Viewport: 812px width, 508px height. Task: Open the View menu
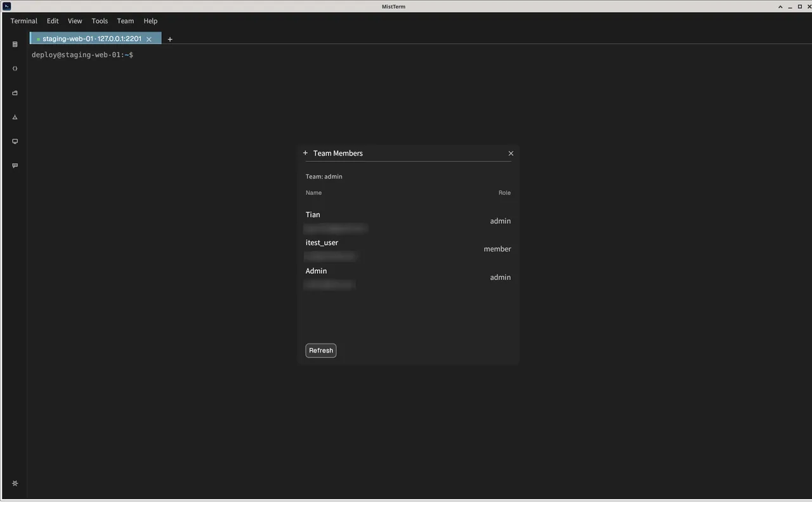click(75, 21)
